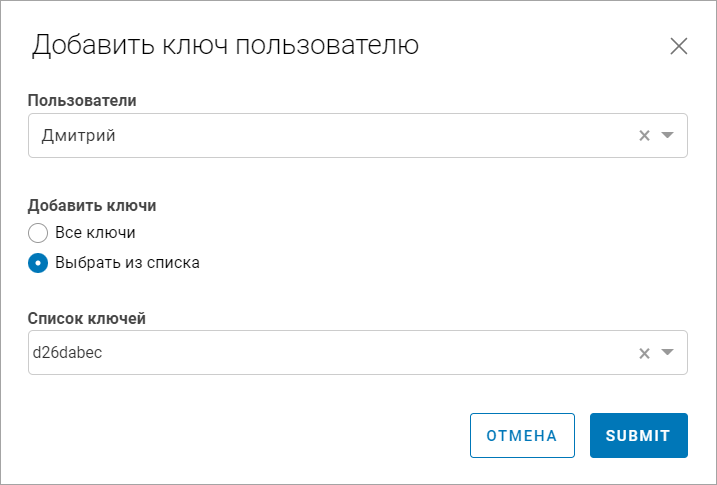Click the Добавить ключи section label
This screenshot has height=485, width=717.
click(92, 206)
